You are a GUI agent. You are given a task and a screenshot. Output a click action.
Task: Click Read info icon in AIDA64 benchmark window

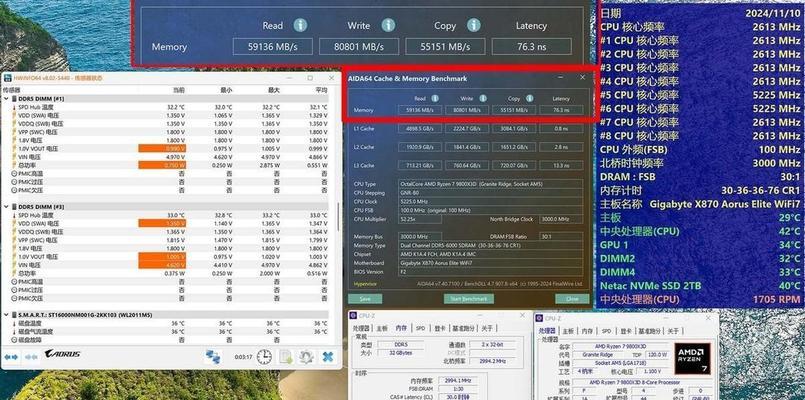tap(435, 99)
